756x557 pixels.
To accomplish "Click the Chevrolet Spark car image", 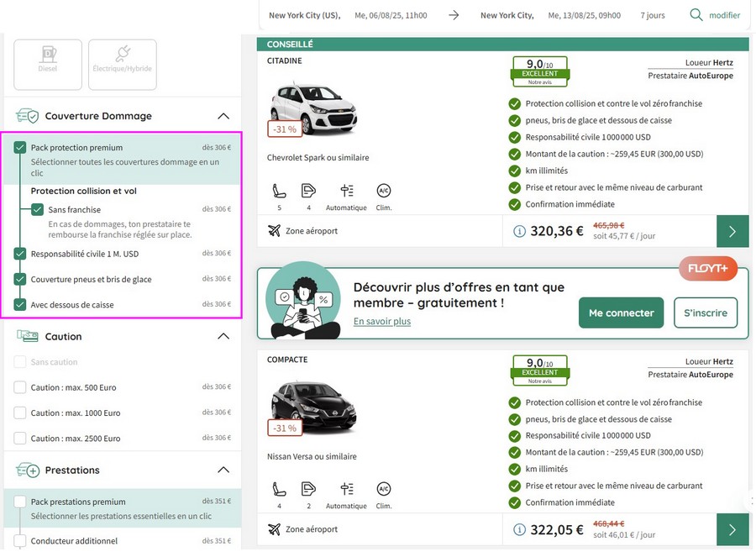I will coord(312,108).
